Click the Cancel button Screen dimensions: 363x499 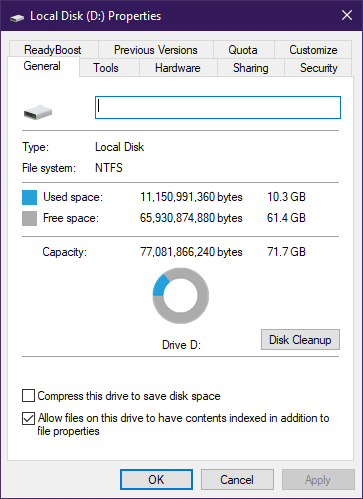[237, 480]
